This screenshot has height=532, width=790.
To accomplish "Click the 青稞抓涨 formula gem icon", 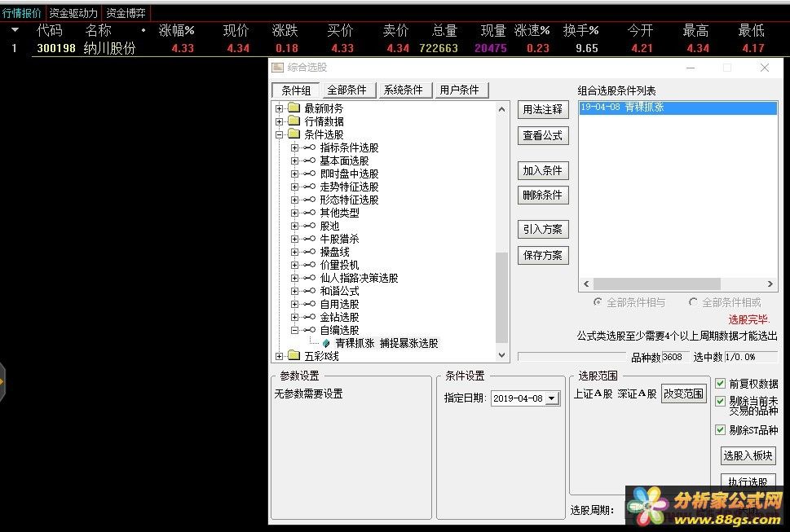I will [x=326, y=343].
